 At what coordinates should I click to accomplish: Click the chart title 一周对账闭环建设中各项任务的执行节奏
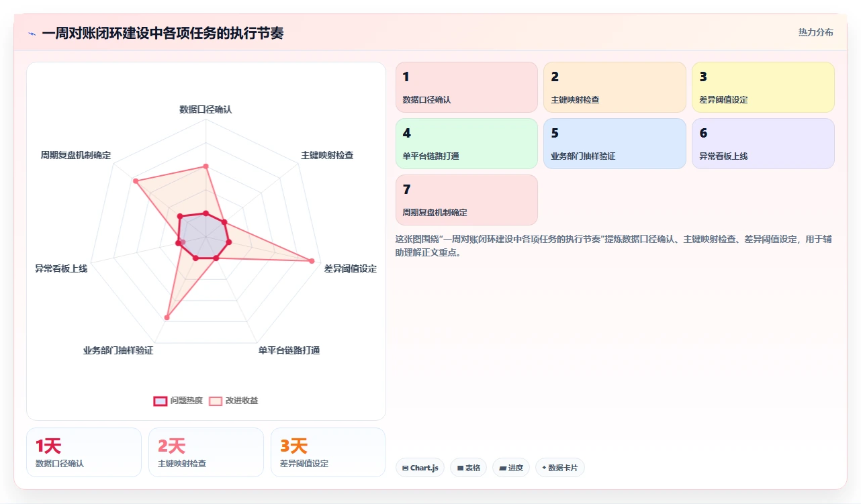[x=163, y=33]
